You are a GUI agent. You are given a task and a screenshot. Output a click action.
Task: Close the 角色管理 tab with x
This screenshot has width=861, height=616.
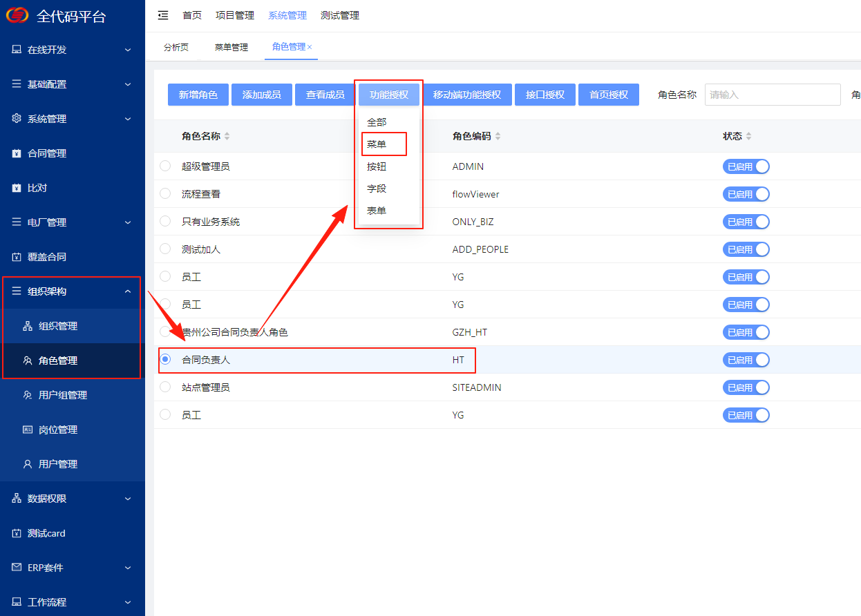coord(310,47)
